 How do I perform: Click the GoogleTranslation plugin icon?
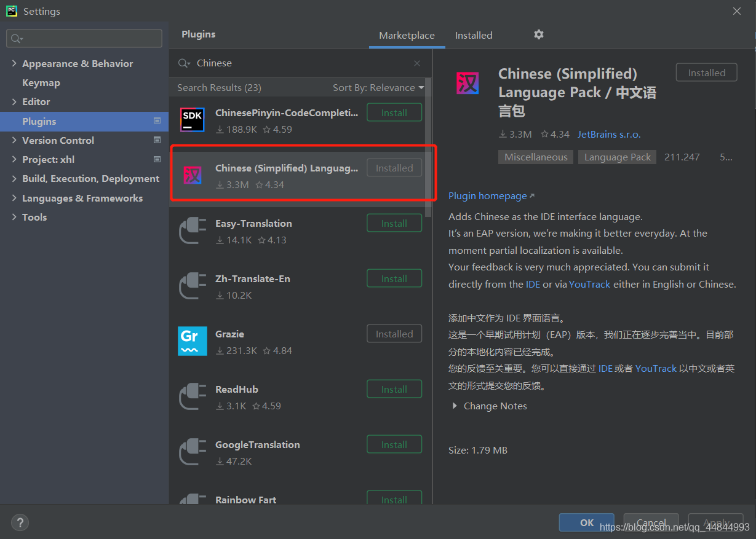click(x=193, y=452)
